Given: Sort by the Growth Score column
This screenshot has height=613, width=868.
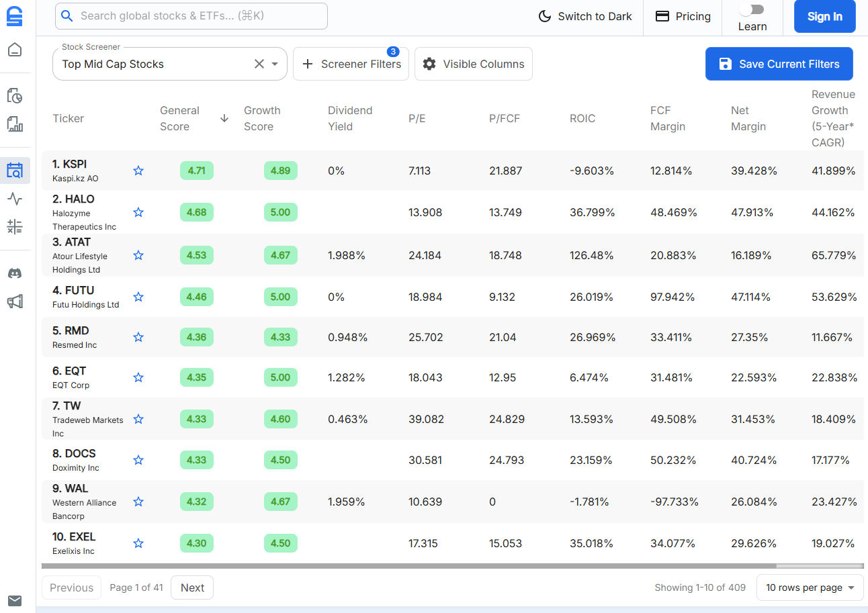Looking at the screenshot, I should click(x=262, y=118).
